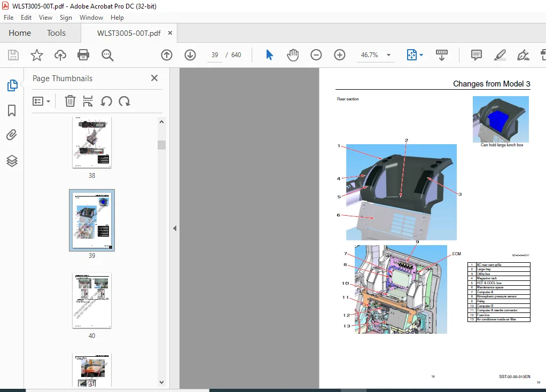Click the SST-02-00-013EN footer text
Viewport: 546px width, 392px height.
coord(514,377)
